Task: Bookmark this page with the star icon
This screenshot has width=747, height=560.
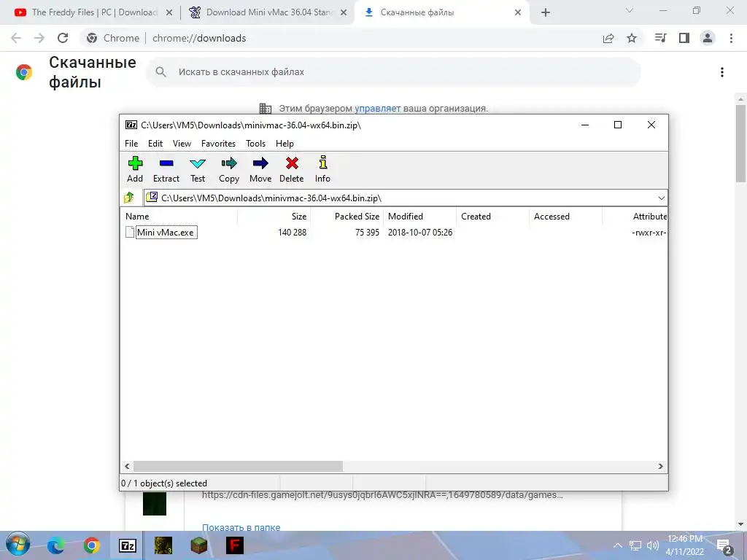Action: click(x=632, y=38)
